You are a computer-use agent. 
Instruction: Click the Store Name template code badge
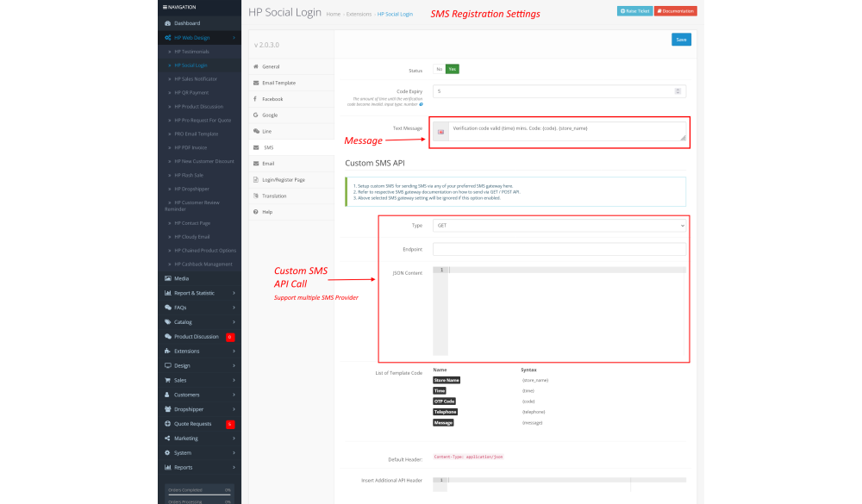[x=447, y=380]
